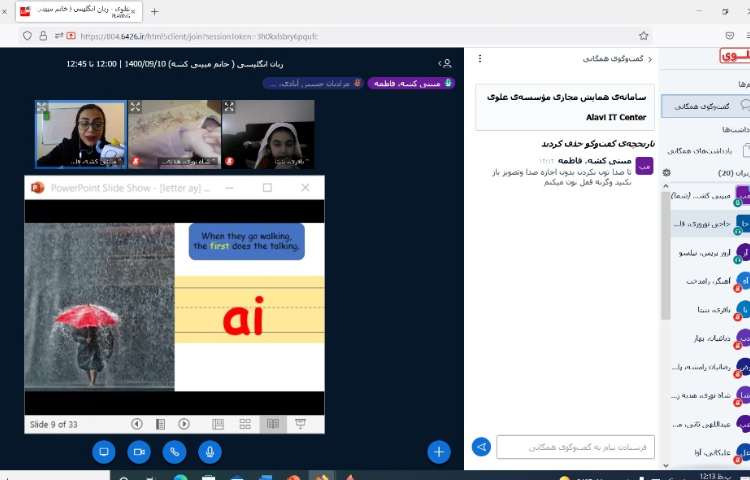
Task: Leave audio with the phone button
Action: (x=174, y=452)
